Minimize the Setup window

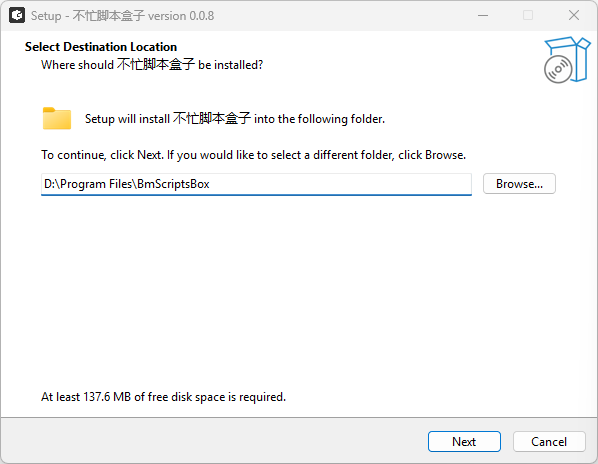pyautogui.click(x=483, y=16)
